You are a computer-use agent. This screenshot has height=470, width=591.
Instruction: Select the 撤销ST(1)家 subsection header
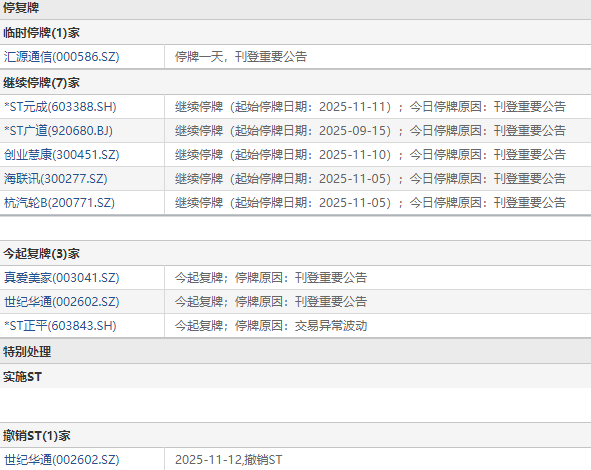coord(37,436)
